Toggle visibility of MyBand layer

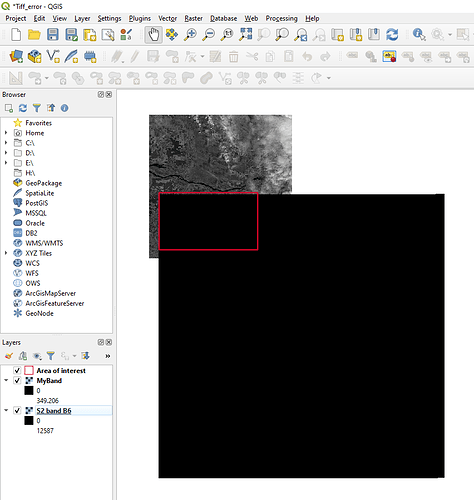(17, 380)
